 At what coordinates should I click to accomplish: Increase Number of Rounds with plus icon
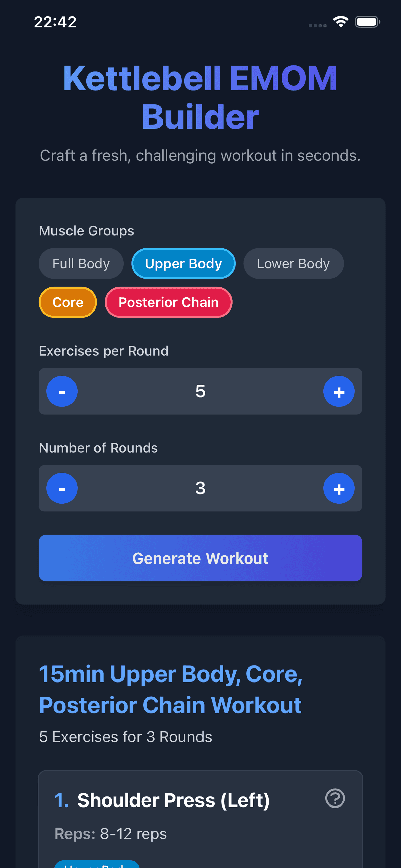(x=339, y=488)
